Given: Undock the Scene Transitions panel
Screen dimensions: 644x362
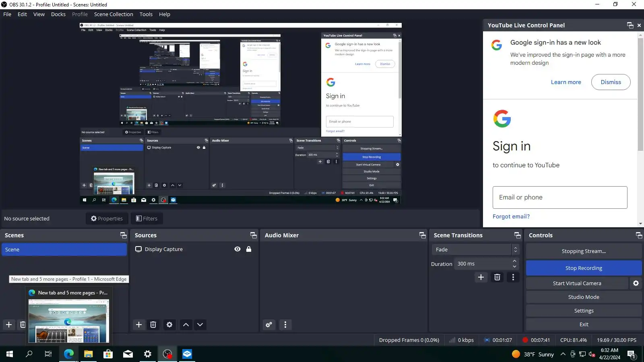Looking at the screenshot, I should [518, 235].
